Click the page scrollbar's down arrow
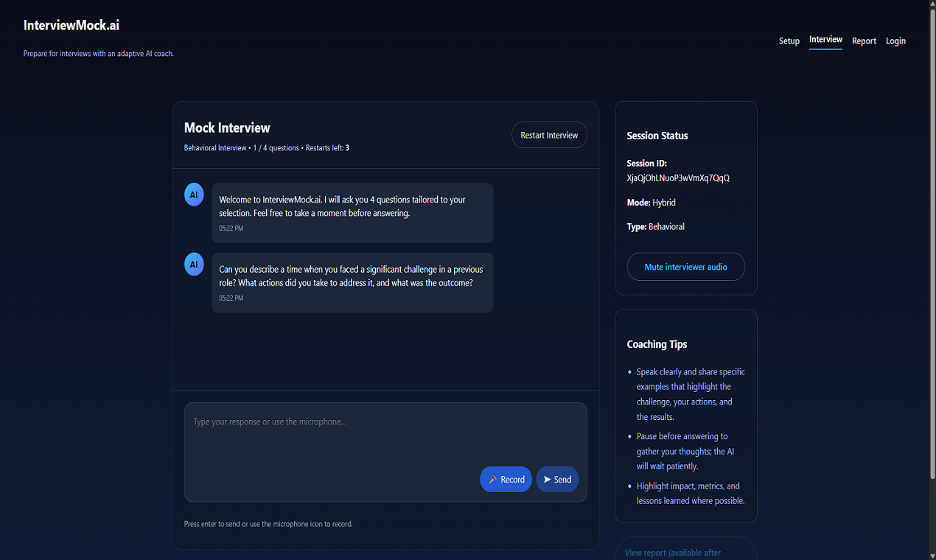Viewport: 936px width, 560px height. pos(932,555)
